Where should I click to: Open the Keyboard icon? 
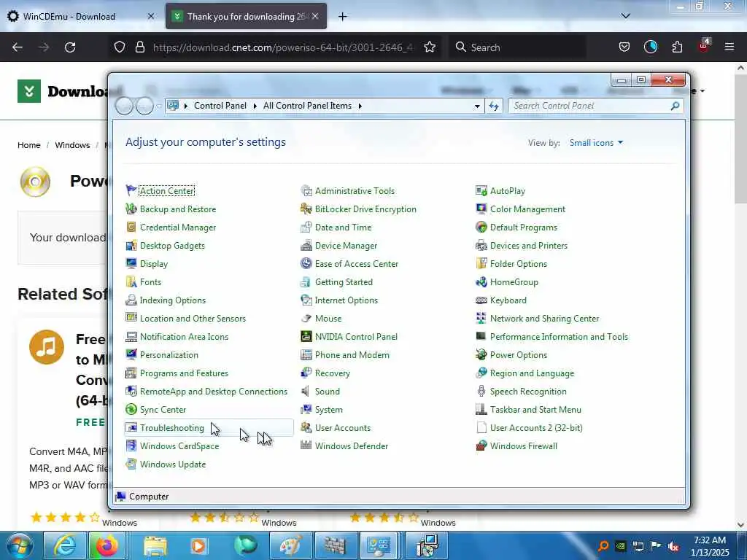coord(481,300)
